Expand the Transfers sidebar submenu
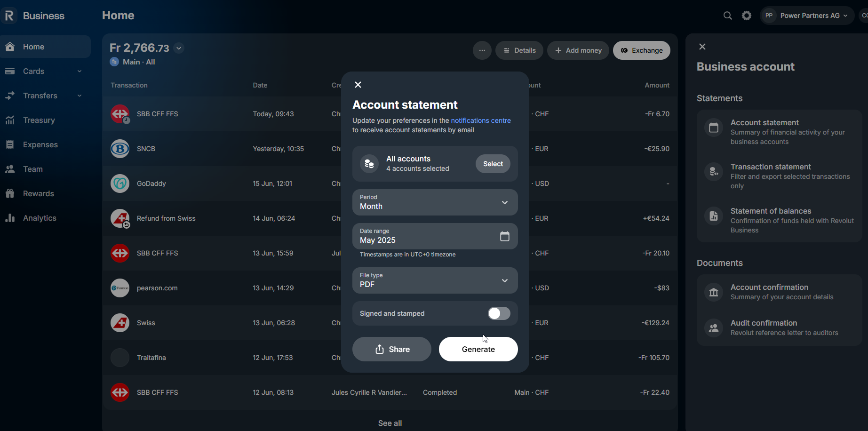The width and height of the screenshot is (868, 431). pos(80,96)
